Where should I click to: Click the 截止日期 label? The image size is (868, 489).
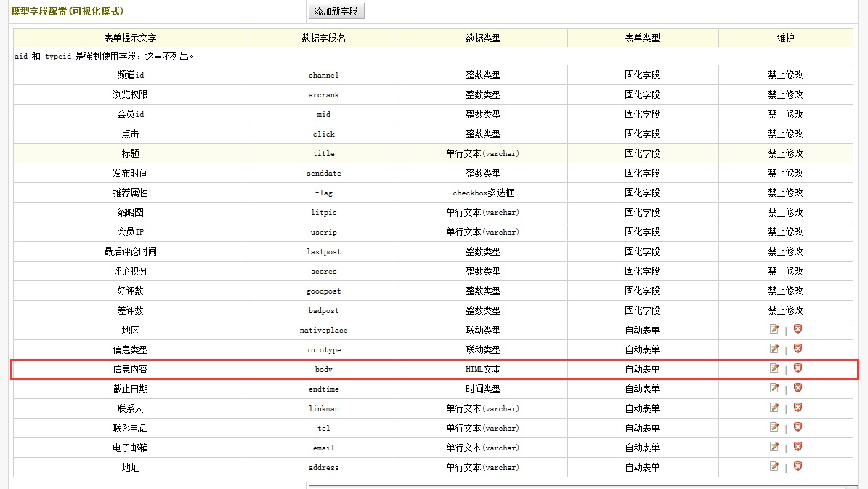(x=131, y=389)
